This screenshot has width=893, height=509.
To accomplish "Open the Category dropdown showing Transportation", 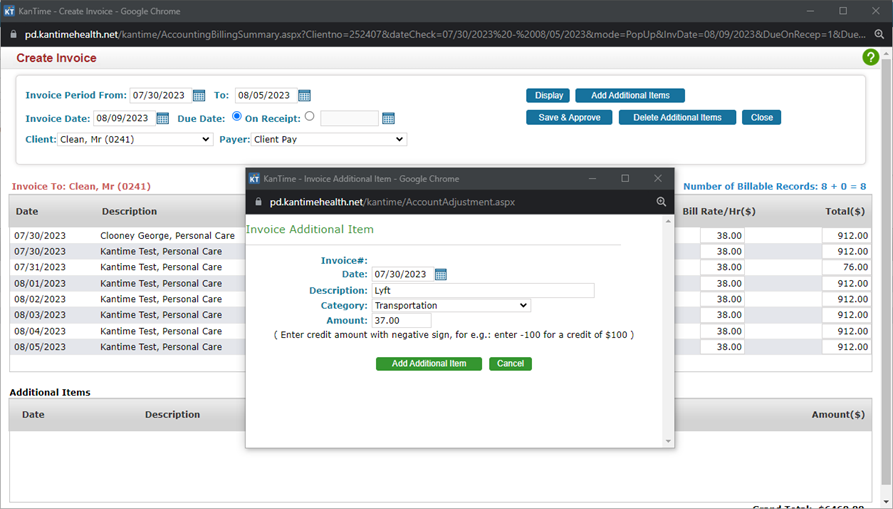I will [x=451, y=305].
